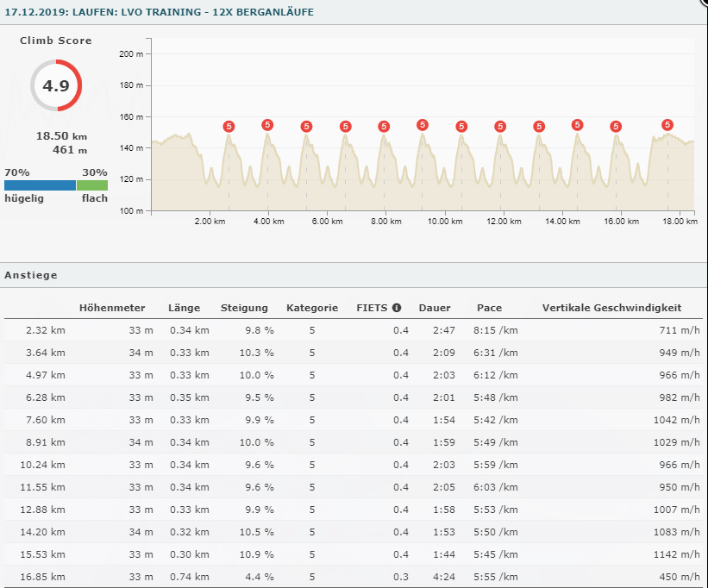The height and width of the screenshot is (588, 708).
Task: Click the Pace column header
Action: (489, 308)
